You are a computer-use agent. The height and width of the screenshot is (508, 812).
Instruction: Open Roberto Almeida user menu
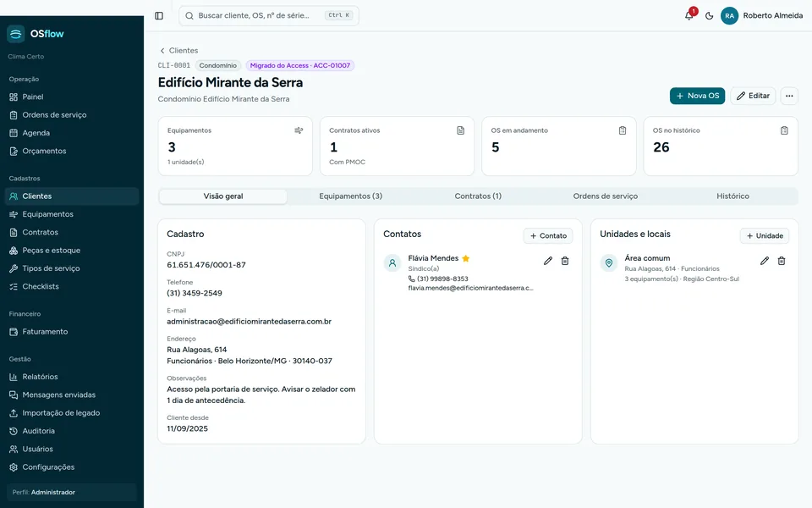[x=762, y=15]
